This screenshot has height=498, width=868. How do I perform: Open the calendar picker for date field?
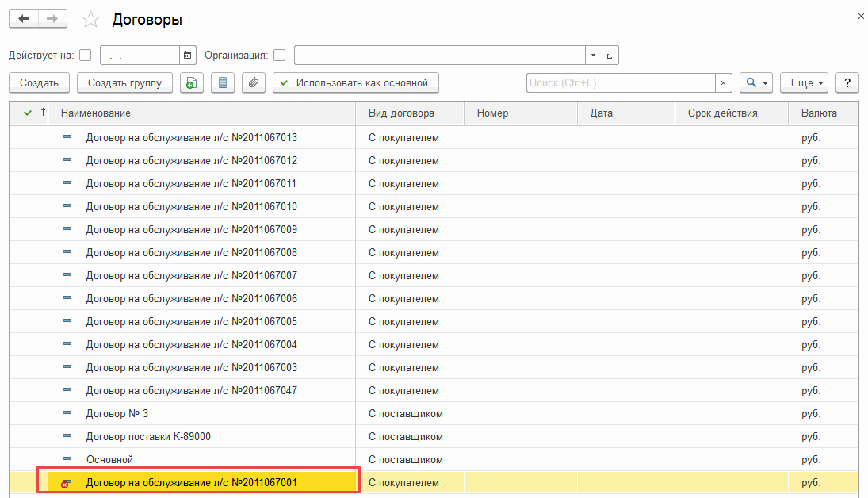pyautogui.click(x=188, y=56)
